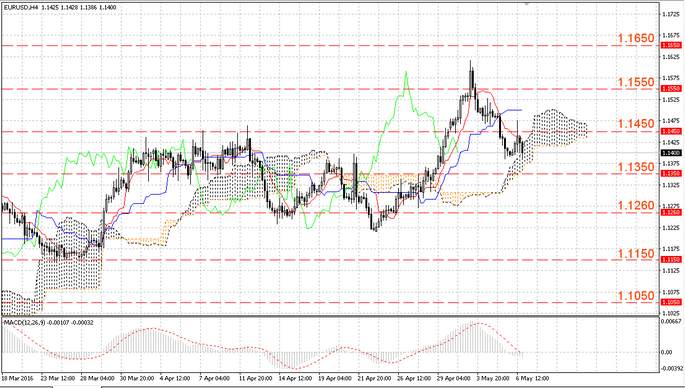Click the 1.1175 price axis value
Viewport: 685px width, 388px height.
pyautogui.click(x=671, y=249)
